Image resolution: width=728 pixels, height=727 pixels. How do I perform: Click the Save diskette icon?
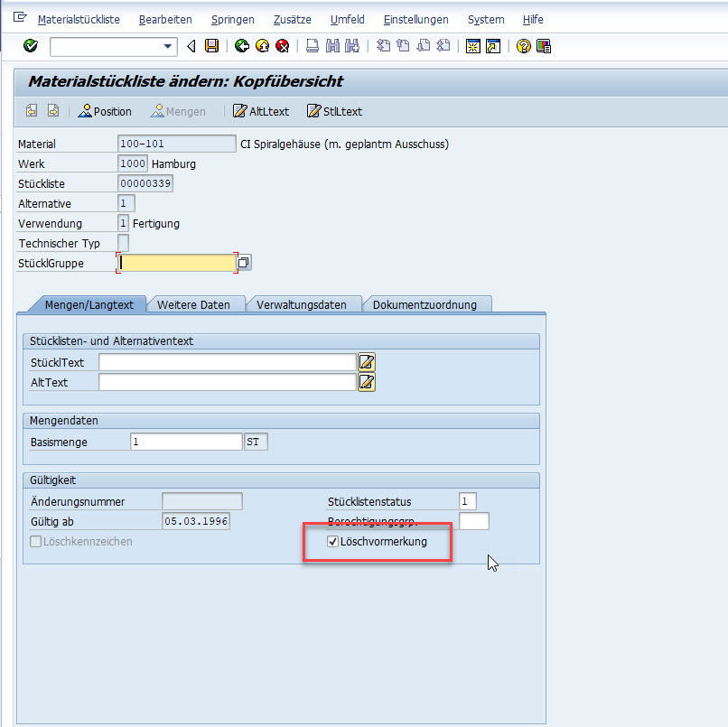point(211,46)
